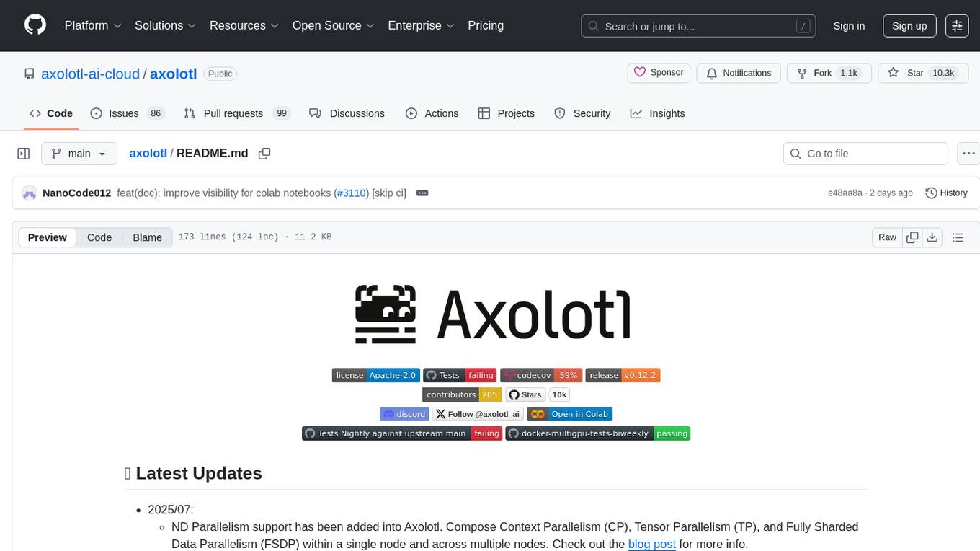The image size is (980, 551).
Task: Expand the Platform menu
Action: click(92, 25)
